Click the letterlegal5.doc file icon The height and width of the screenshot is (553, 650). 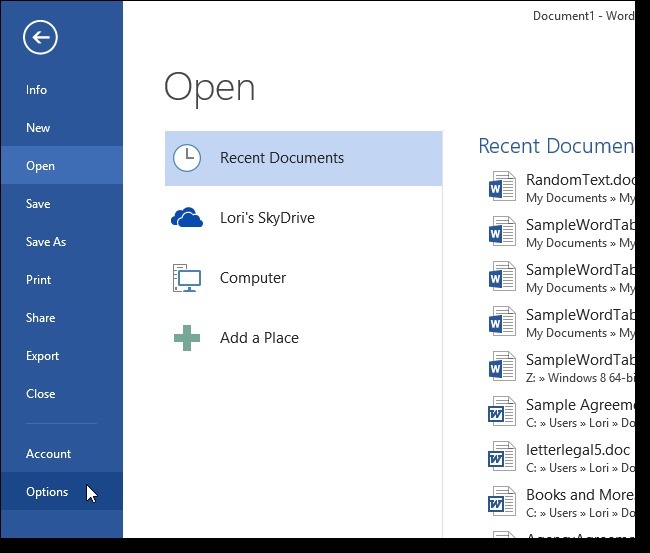pos(502,456)
